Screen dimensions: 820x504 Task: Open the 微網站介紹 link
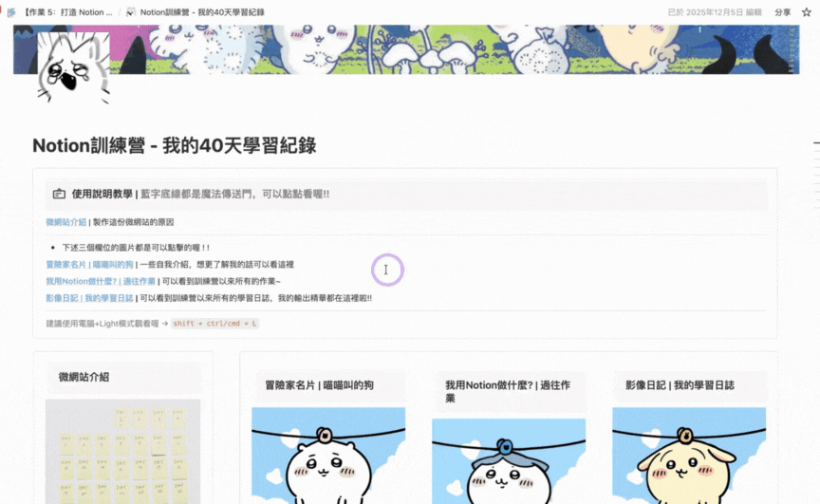point(65,222)
